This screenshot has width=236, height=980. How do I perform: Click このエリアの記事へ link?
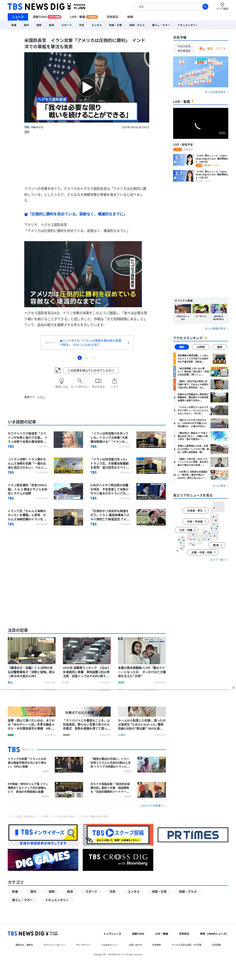click(153, 806)
